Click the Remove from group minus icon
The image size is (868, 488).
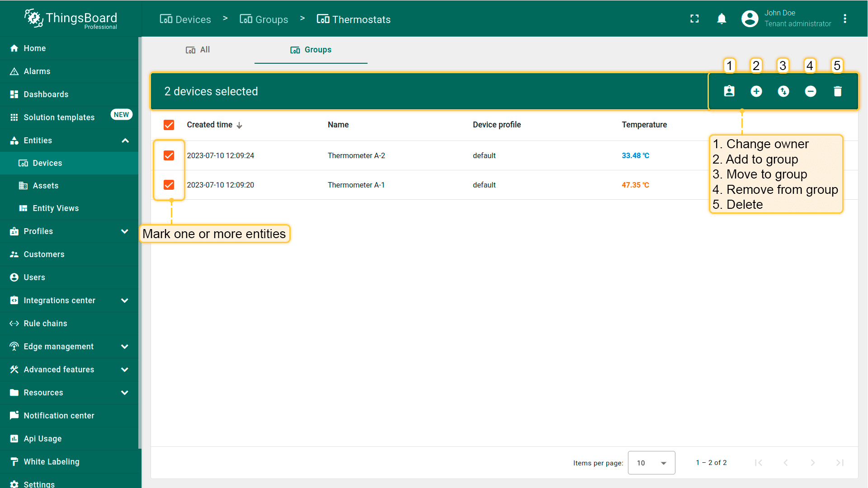(811, 91)
